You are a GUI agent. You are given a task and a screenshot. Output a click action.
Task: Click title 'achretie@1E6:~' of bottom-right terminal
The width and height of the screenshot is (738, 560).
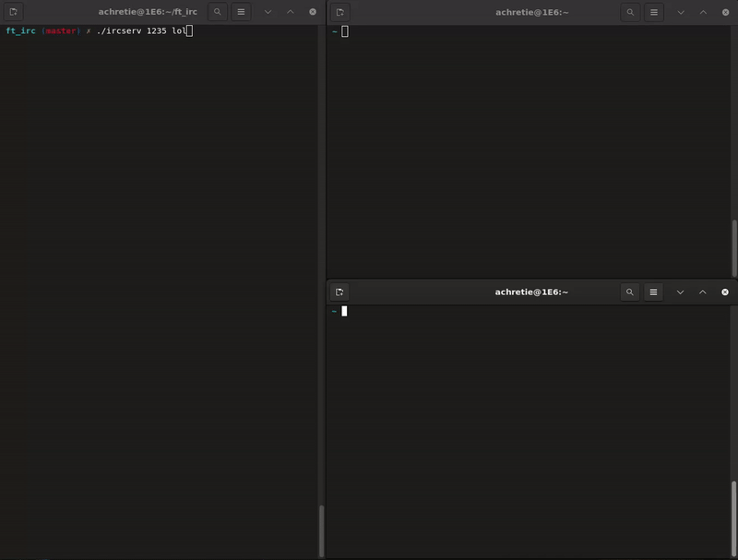click(531, 292)
